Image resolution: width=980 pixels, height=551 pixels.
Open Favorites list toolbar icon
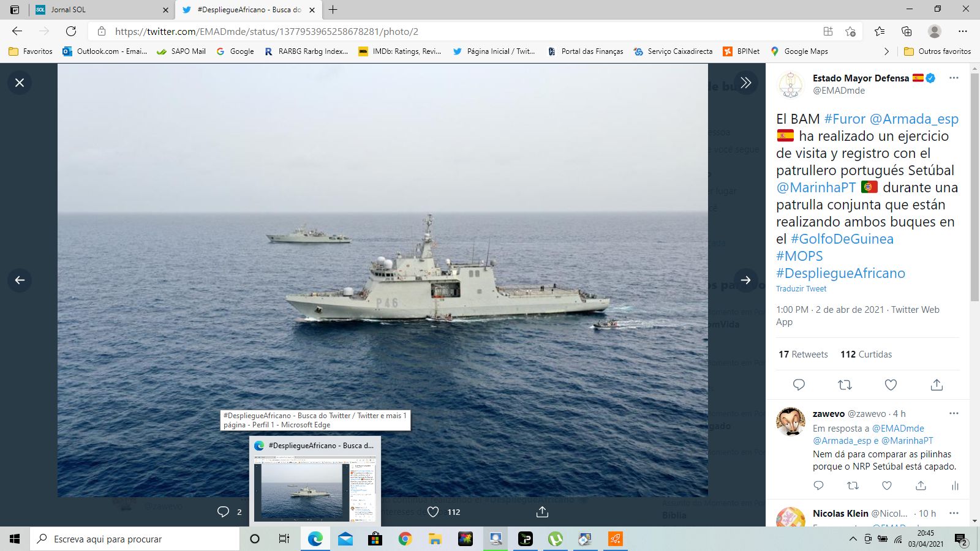880,31
